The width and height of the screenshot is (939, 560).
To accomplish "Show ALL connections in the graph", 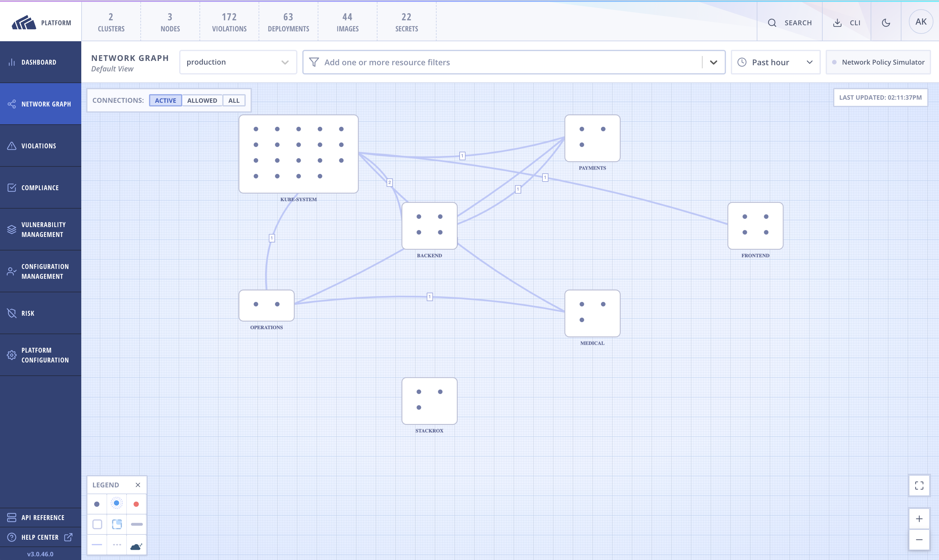I will tap(234, 100).
